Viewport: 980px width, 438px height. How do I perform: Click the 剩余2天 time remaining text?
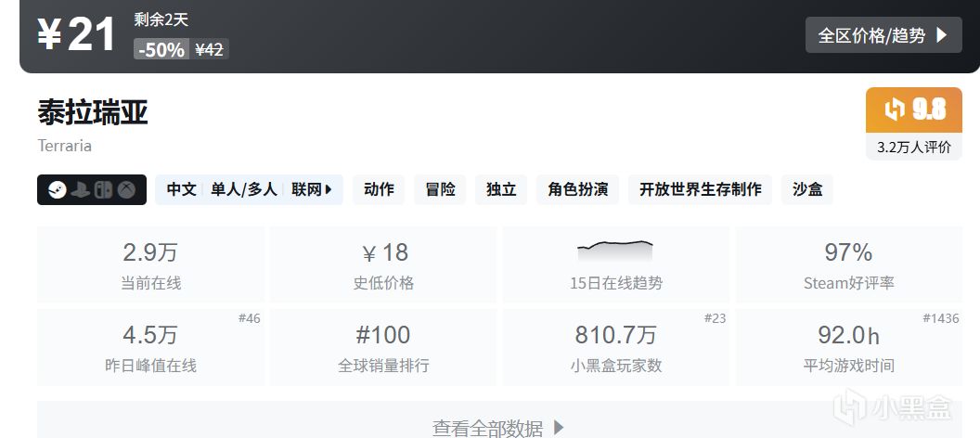point(161,19)
